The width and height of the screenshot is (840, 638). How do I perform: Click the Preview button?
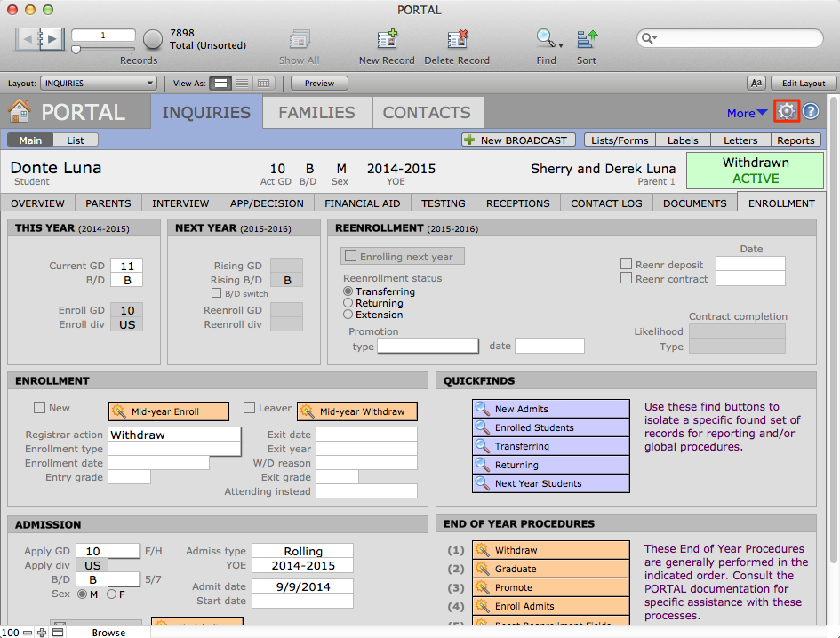[x=319, y=83]
